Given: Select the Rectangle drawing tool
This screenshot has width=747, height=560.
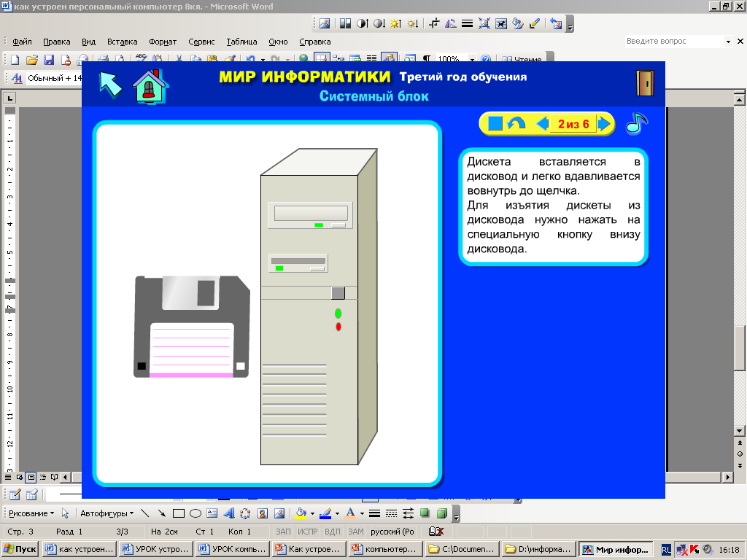Looking at the screenshot, I should click(x=179, y=513).
